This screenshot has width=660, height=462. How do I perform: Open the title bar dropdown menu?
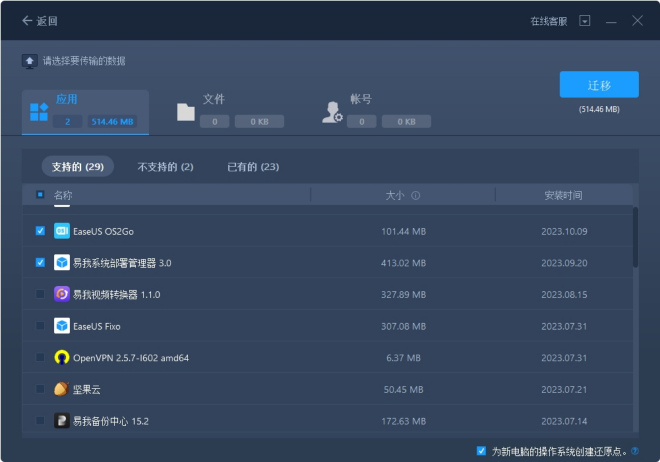tap(585, 21)
